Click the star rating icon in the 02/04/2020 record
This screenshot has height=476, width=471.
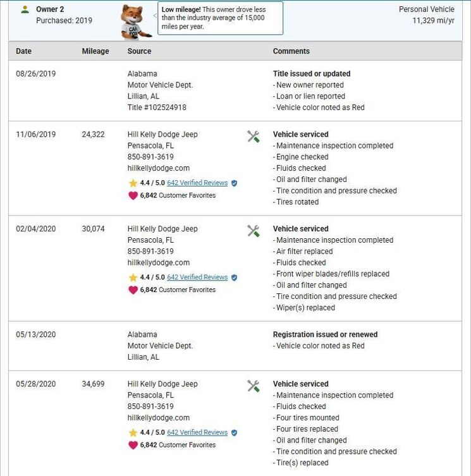tap(133, 278)
